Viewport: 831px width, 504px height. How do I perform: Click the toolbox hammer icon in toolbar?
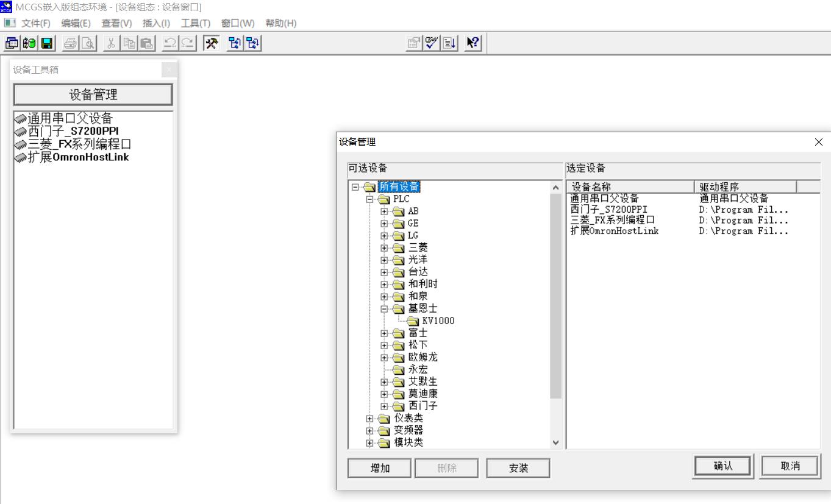tap(212, 43)
